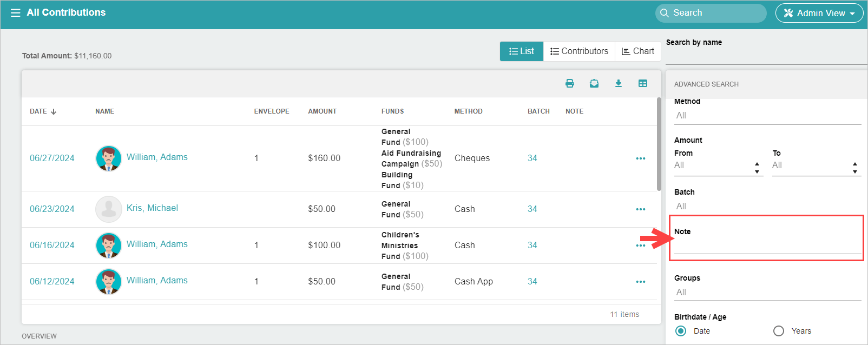
Task: Click the table vertical scrollbar
Action: coord(659,144)
